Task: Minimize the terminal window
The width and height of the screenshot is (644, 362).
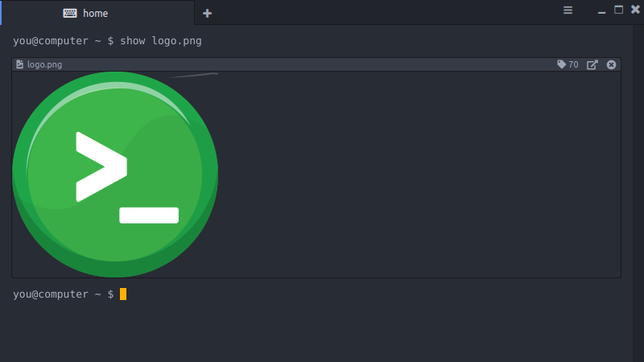Action: 601,13
